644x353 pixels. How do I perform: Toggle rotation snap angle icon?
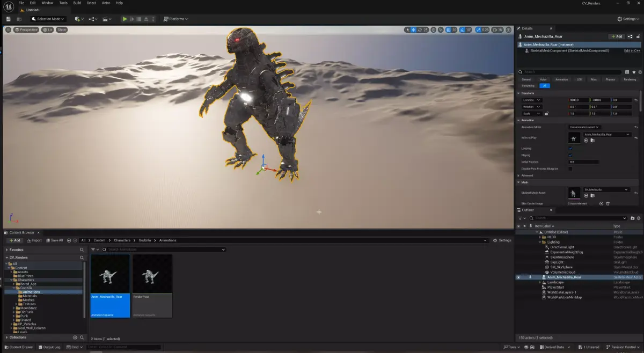point(463,30)
